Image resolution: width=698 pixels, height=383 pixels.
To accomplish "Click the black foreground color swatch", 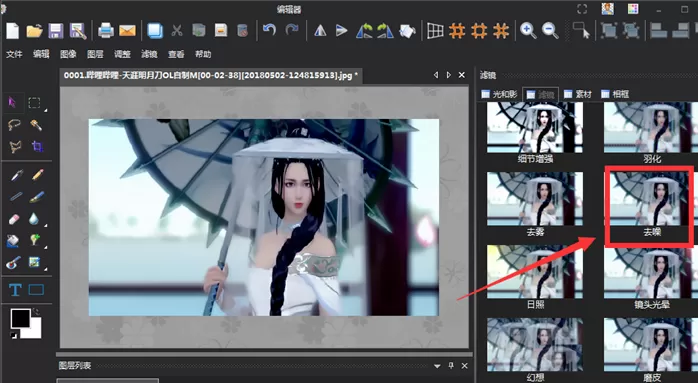I will (x=20, y=318).
